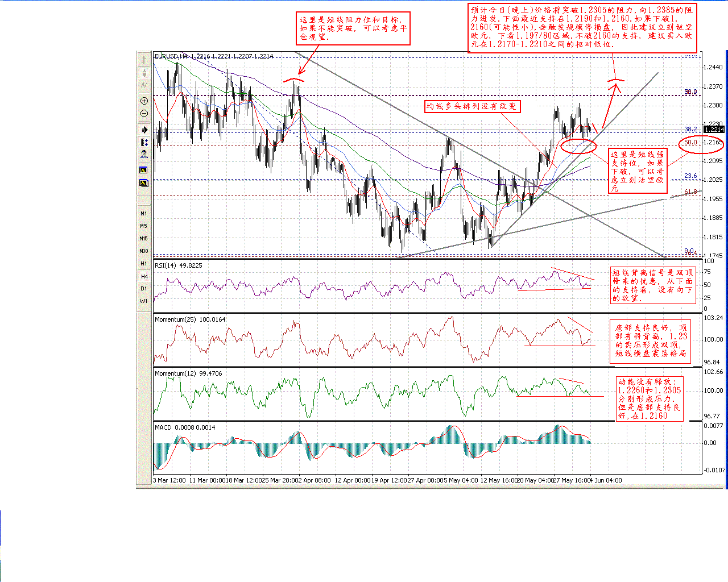This screenshot has height=582, width=728.
Task: Click the MACD 0.0008 0.0014 label
Action: tap(185, 427)
